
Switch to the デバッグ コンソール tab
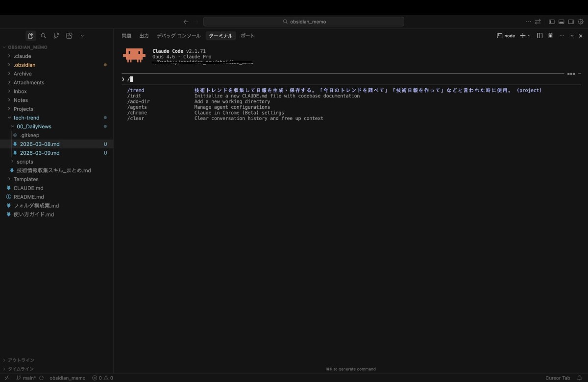178,36
